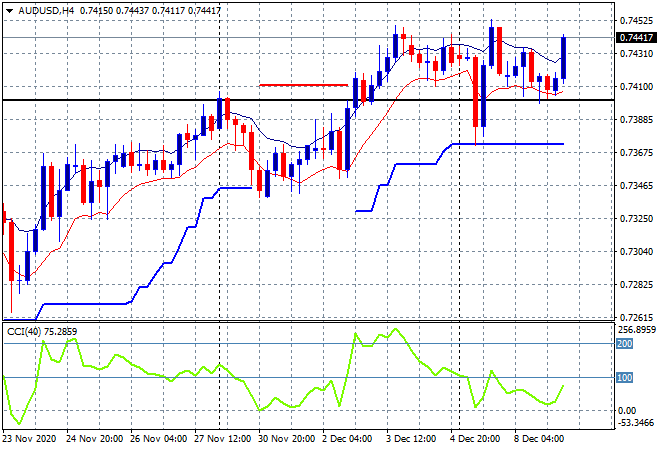Click the 0.73250 price axis label
660x450 pixels.
click(x=636, y=218)
